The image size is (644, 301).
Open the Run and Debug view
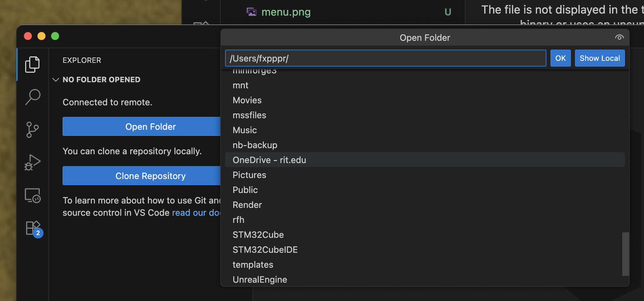32,162
